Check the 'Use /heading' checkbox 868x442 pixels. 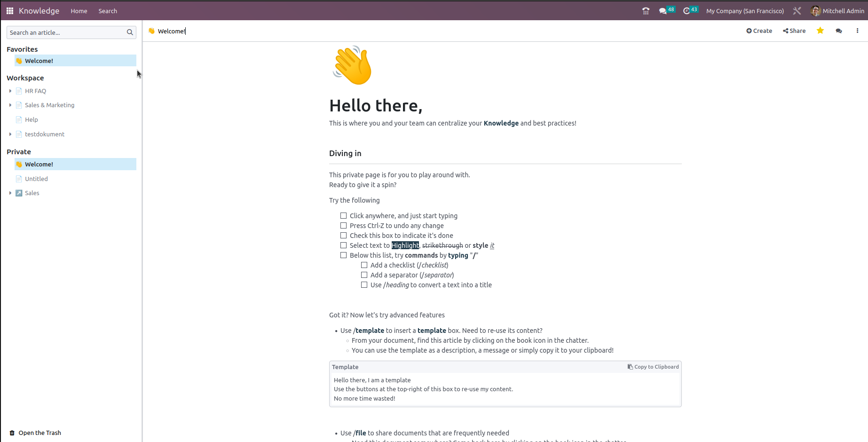(364, 285)
